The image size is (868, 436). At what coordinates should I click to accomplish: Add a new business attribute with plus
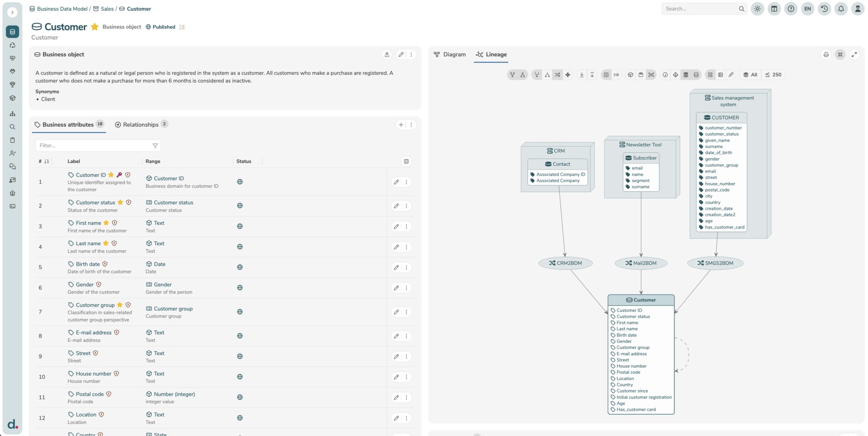[401, 125]
